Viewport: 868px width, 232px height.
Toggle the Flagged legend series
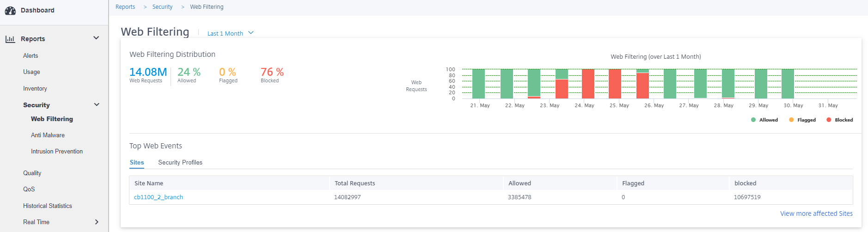802,120
